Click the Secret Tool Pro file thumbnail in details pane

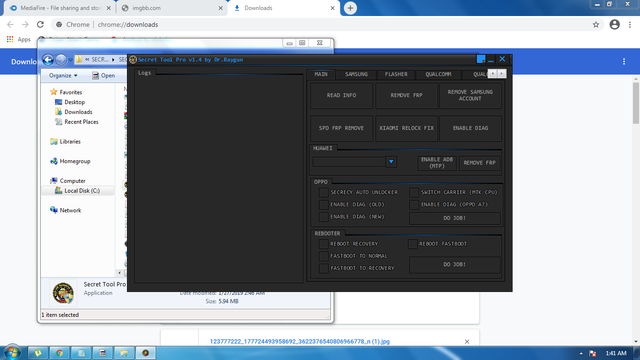[x=63, y=293]
